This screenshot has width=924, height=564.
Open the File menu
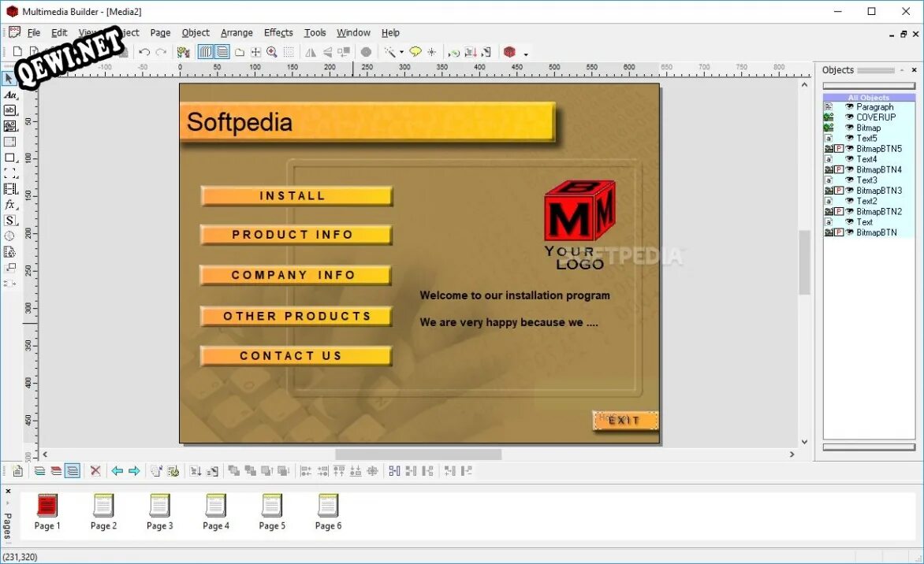tap(34, 33)
